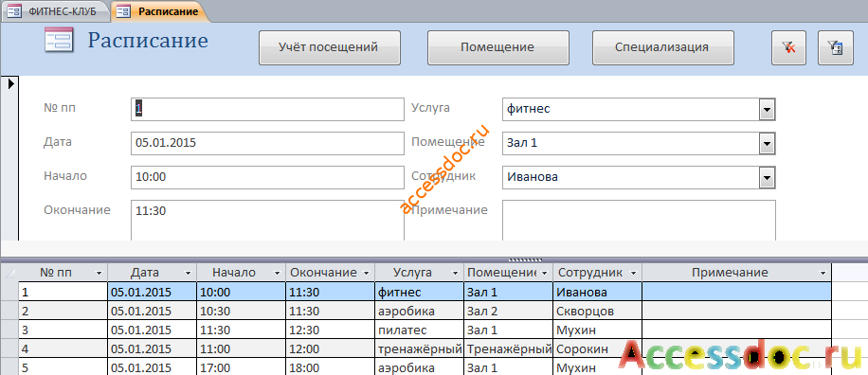Click cell 'Тренажёрный' in the Помещение column
868x375 pixels.
pyautogui.click(x=509, y=349)
